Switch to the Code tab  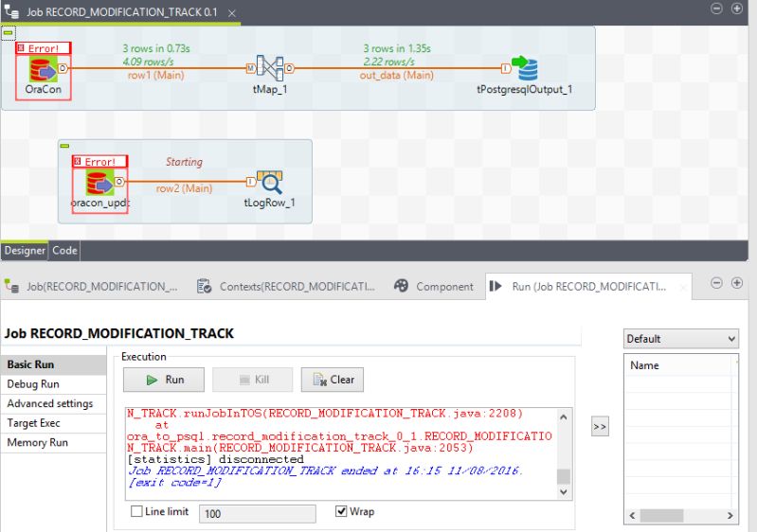point(64,250)
